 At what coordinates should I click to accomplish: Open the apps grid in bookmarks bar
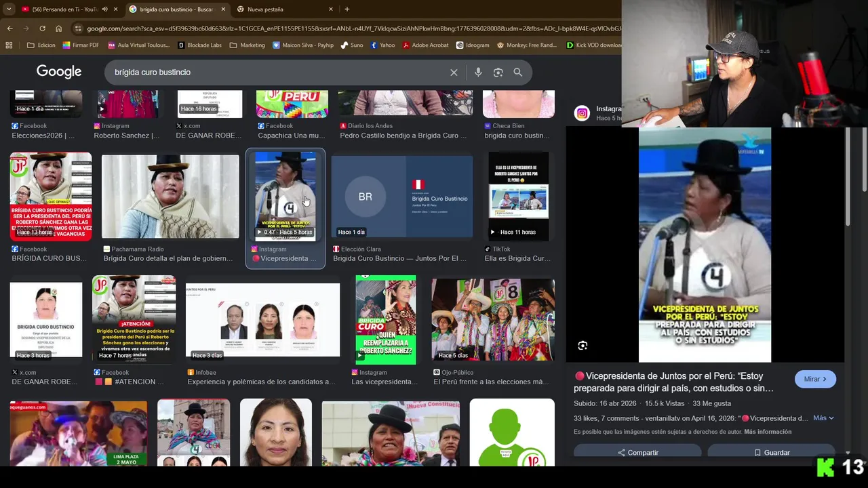[9, 45]
